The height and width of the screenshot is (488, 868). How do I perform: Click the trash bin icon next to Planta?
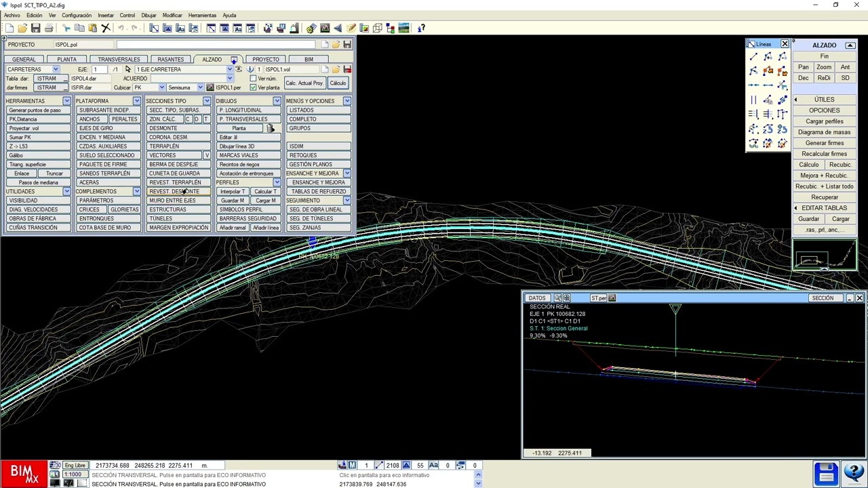pos(270,128)
